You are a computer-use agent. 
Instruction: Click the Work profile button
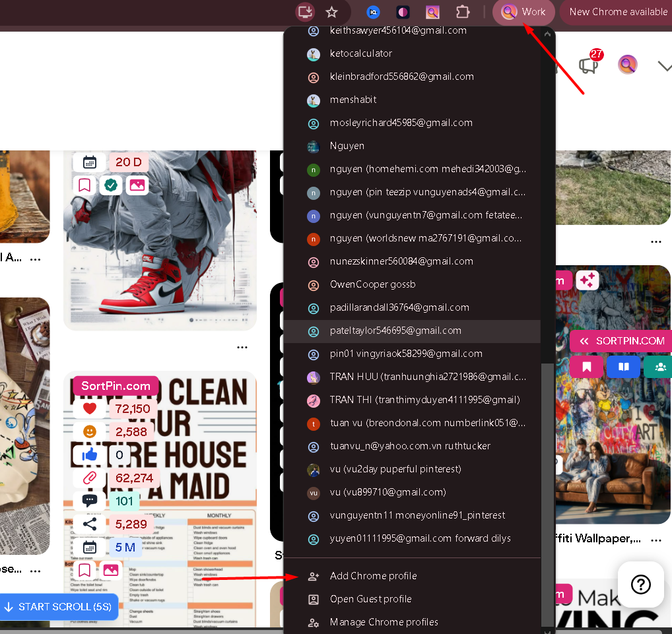click(523, 12)
